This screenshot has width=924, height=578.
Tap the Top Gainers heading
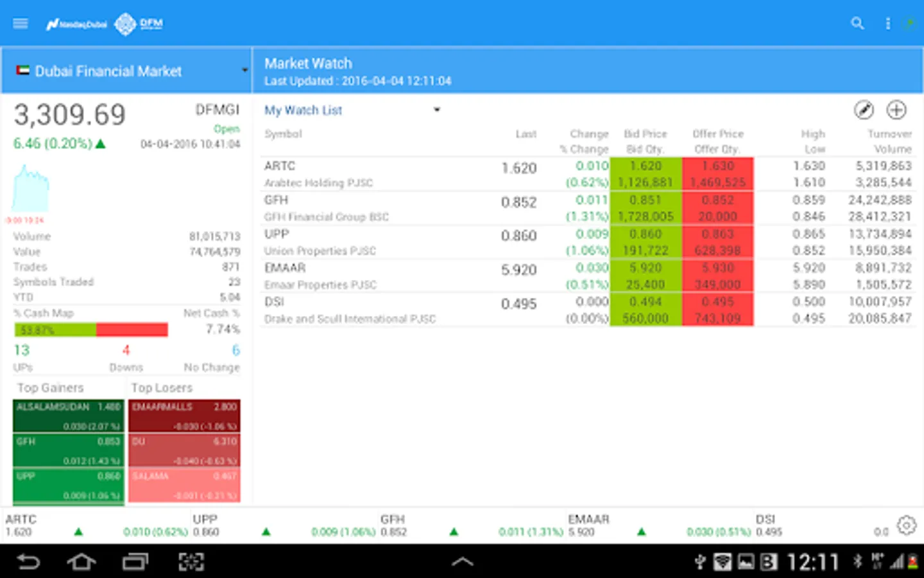click(51, 388)
